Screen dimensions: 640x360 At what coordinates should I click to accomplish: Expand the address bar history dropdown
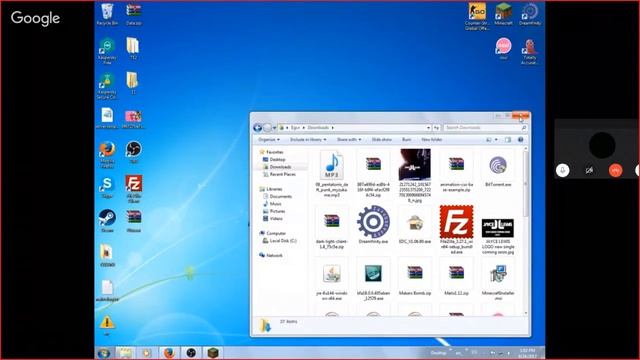pos(428,128)
